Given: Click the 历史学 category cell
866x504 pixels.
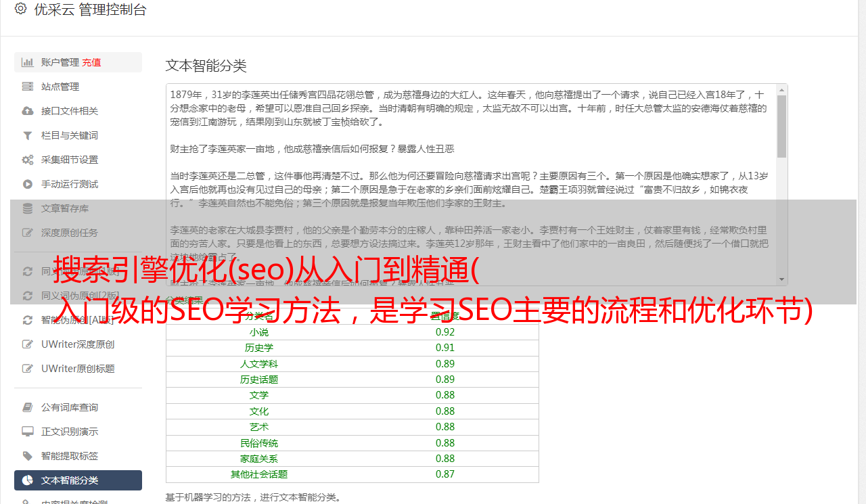Looking at the screenshot, I should (259, 348).
